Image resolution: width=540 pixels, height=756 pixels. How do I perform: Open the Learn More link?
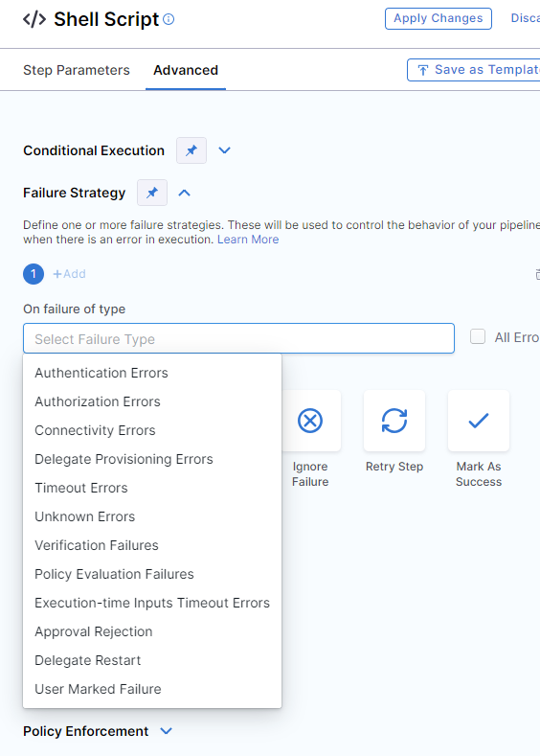click(x=248, y=240)
